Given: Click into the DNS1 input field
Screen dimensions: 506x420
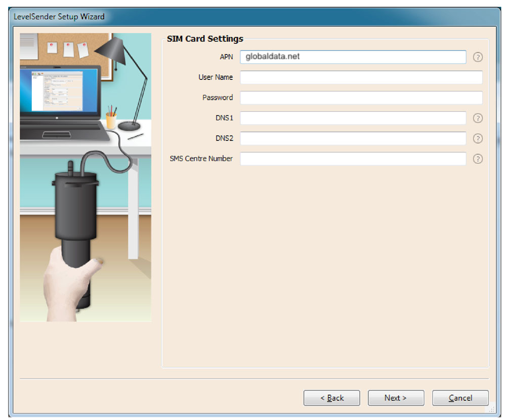Looking at the screenshot, I should click(353, 118).
